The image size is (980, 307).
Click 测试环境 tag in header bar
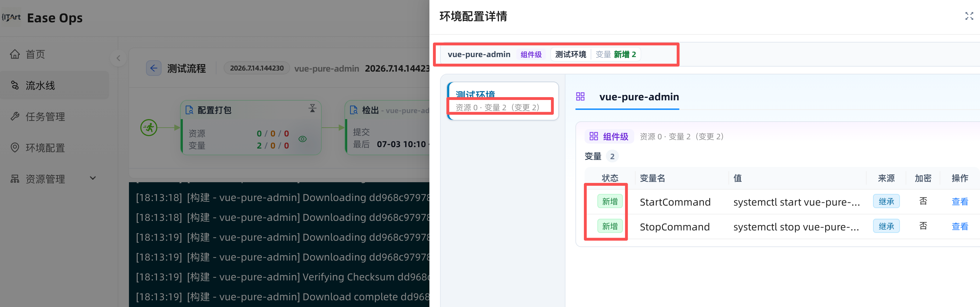point(570,54)
